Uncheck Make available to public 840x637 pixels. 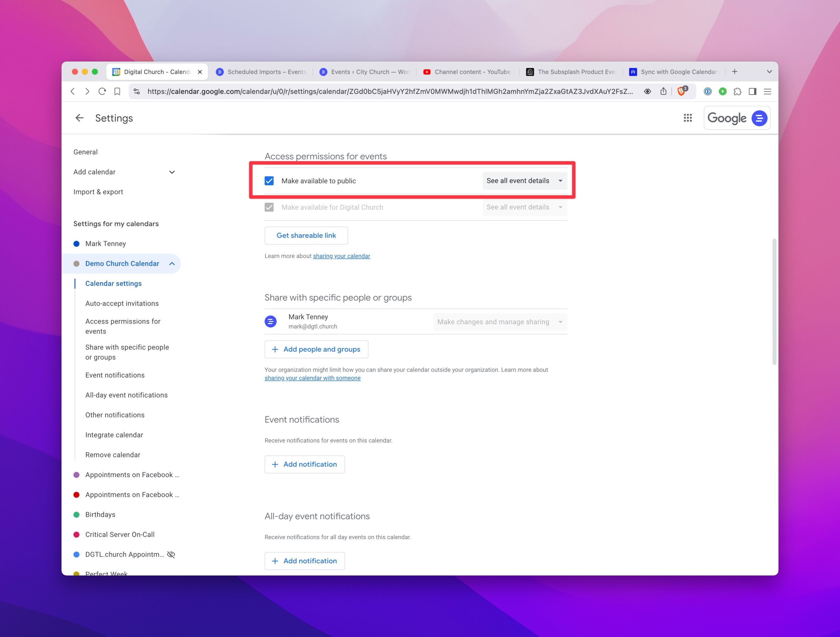[x=269, y=181]
